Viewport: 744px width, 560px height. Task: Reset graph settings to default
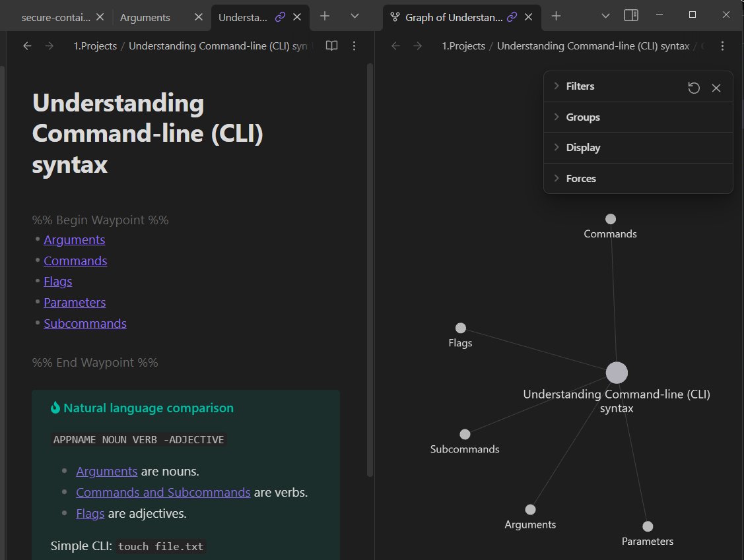click(694, 88)
